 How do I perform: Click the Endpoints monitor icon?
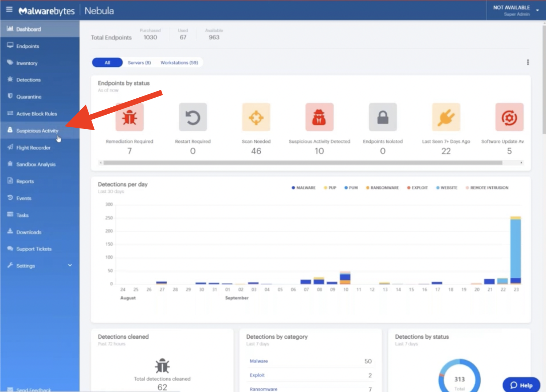[x=10, y=46]
